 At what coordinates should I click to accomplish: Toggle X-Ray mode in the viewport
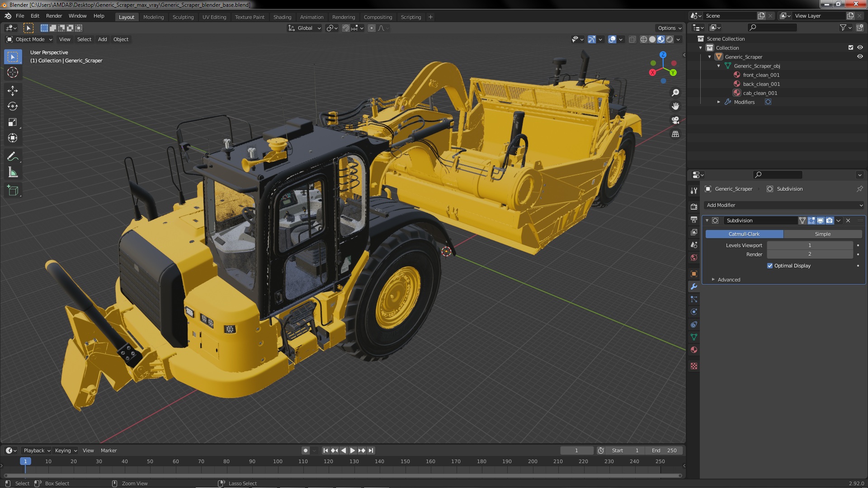[x=632, y=39]
